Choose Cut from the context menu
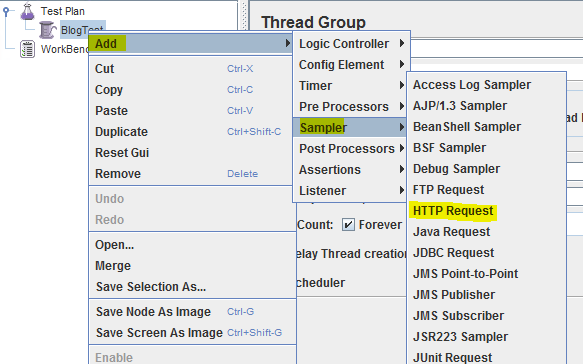The height and width of the screenshot is (364, 583). tap(190, 68)
